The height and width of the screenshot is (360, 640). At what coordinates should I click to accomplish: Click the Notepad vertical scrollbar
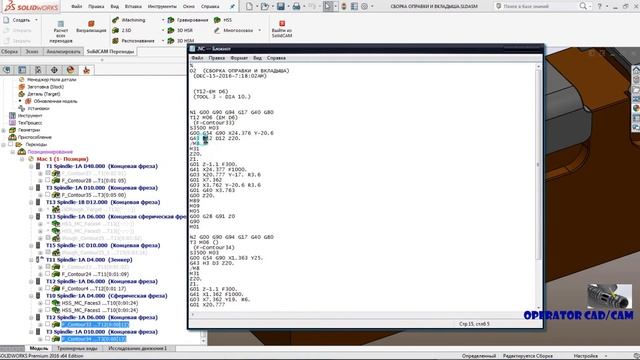point(538,186)
